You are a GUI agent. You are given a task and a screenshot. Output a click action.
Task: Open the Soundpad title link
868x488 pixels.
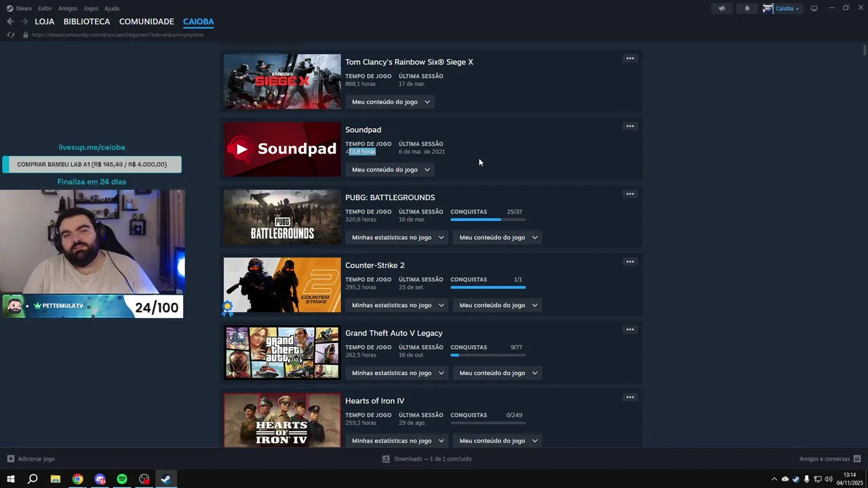point(363,129)
